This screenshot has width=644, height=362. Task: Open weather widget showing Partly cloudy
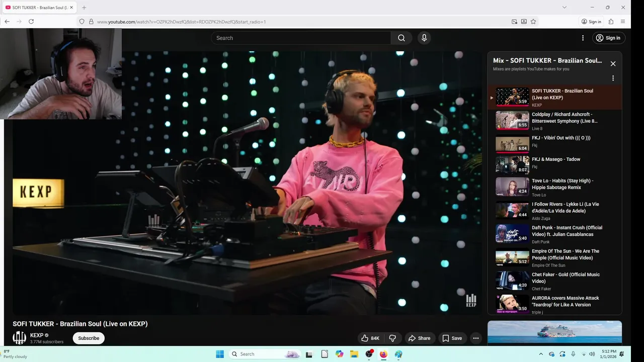(x=16, y=354)
